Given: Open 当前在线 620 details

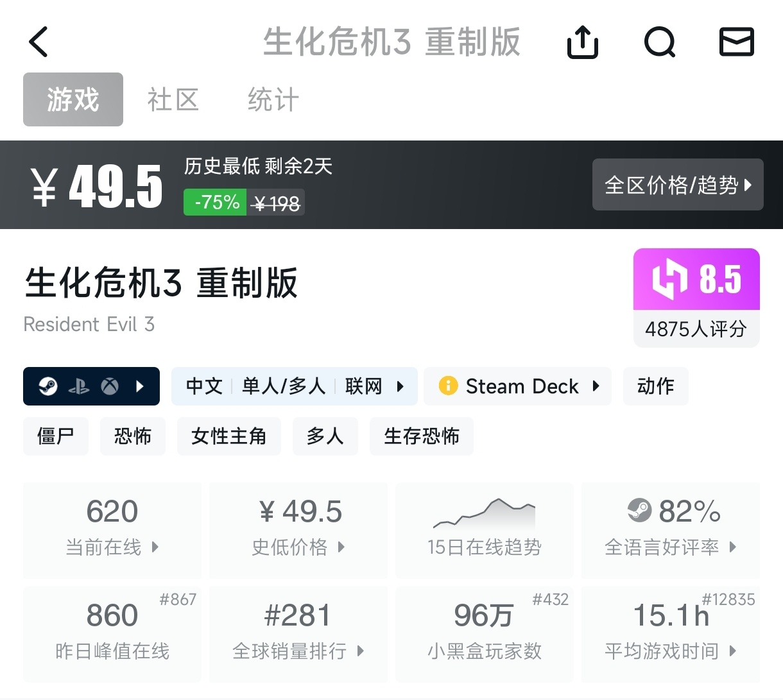Looking at the screenshot, I should click(112, 531).
